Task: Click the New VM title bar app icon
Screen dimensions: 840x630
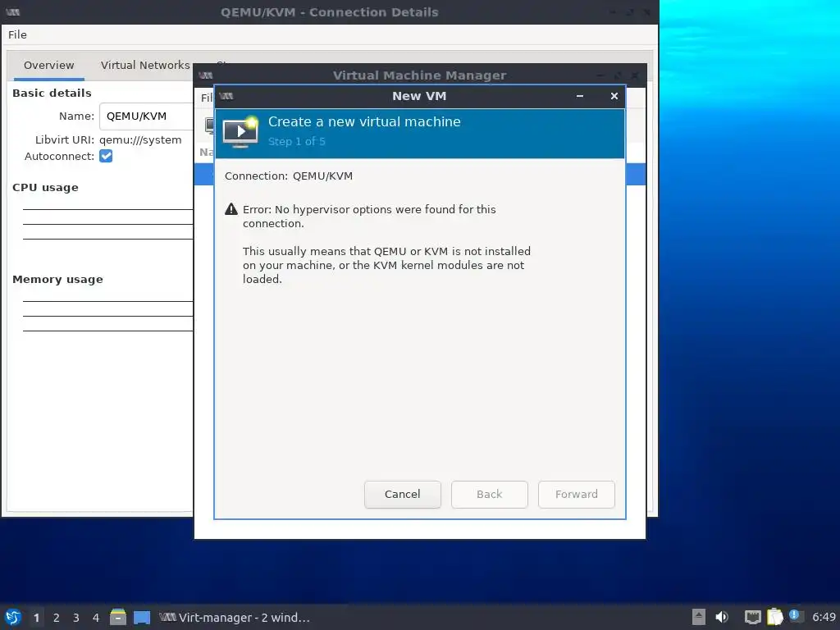Action: [x=226, y=96]
